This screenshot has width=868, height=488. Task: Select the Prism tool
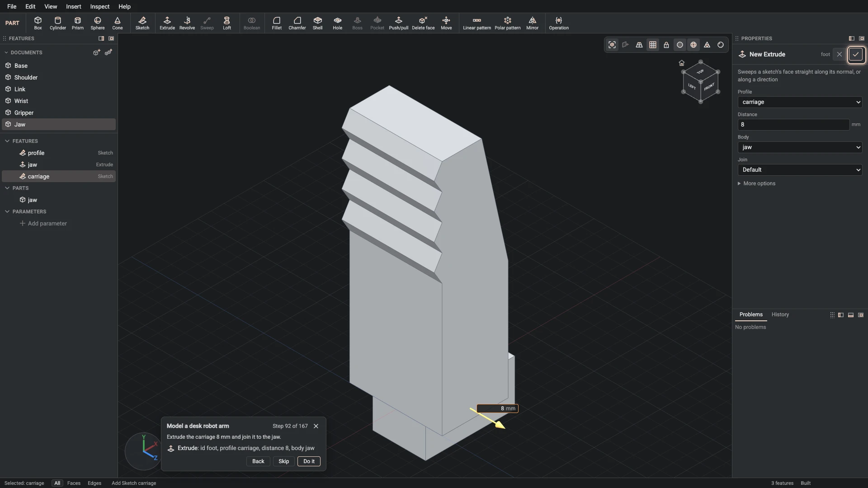(x=78, y=23)
